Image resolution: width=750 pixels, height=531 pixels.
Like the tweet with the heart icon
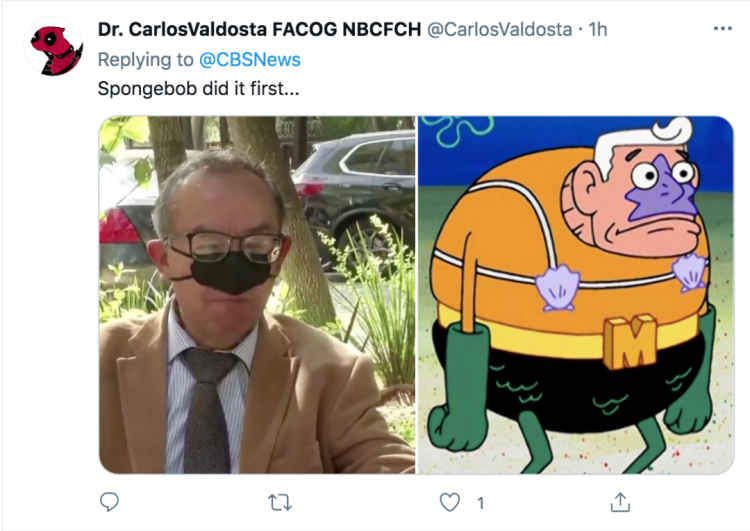coord(451,502)
